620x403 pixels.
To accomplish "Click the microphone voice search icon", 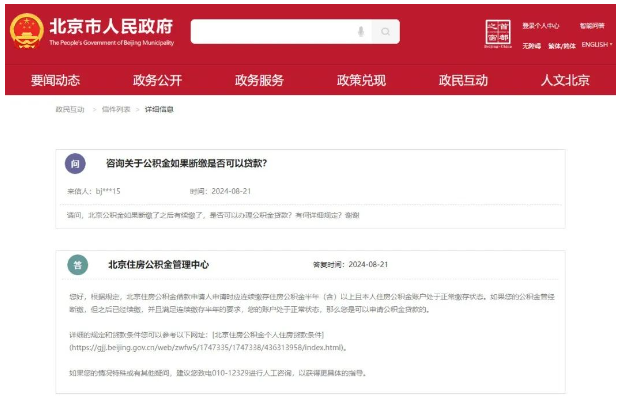I will (361, 32).
